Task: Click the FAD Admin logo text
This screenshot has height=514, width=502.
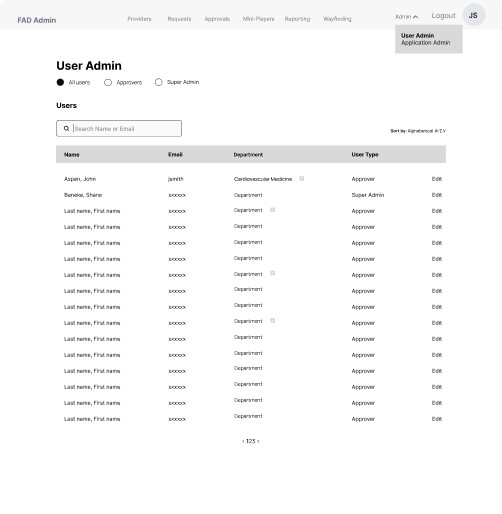Action: (x=37, y=20)
